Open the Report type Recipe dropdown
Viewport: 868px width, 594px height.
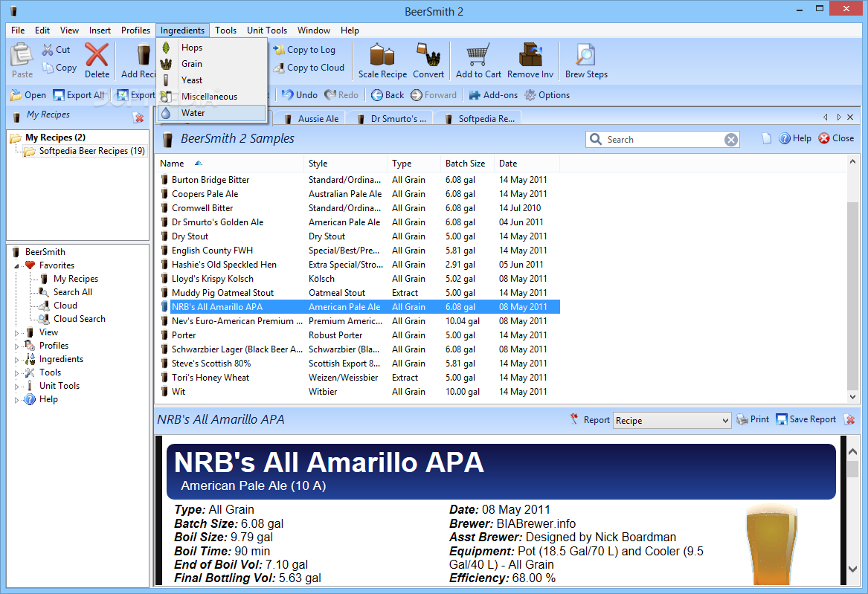coord(672,420)
